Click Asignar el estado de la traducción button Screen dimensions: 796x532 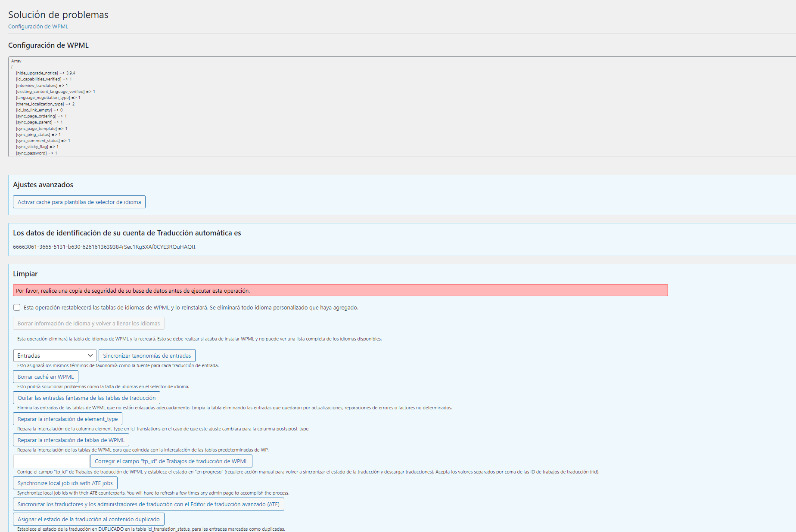89,519
